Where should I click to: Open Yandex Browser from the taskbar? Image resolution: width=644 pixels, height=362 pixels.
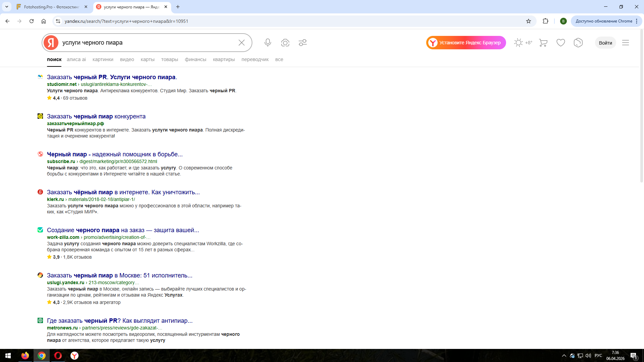pos(75,356)
